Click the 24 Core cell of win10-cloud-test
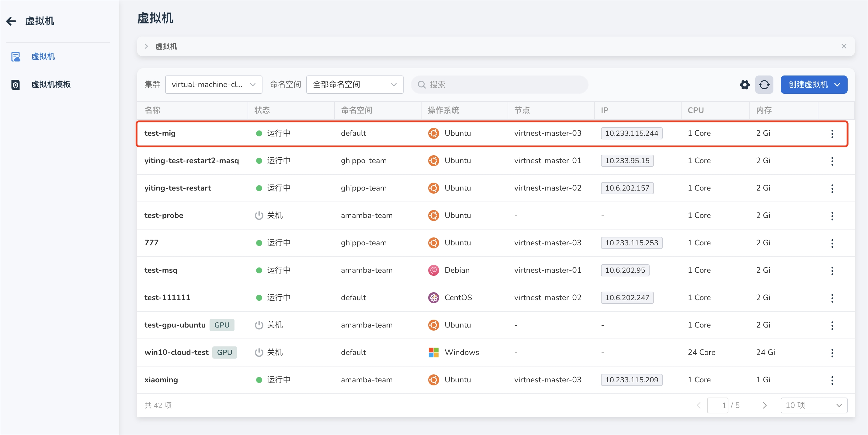 pos(701,353)
